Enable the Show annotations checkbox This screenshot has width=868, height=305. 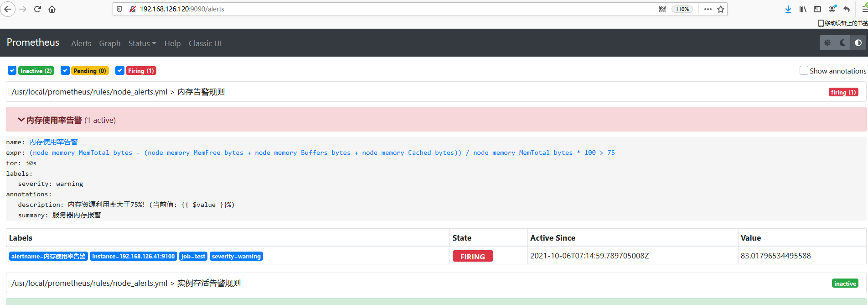click(x=804, y=70)
